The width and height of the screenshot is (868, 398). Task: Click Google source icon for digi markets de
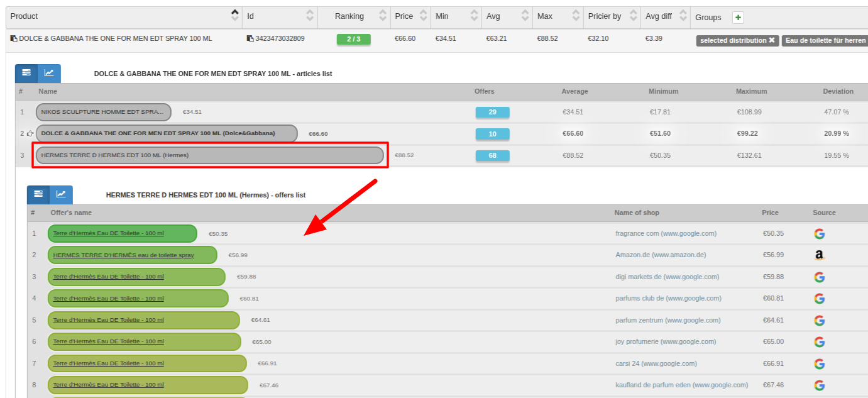(x=819, y=277)
